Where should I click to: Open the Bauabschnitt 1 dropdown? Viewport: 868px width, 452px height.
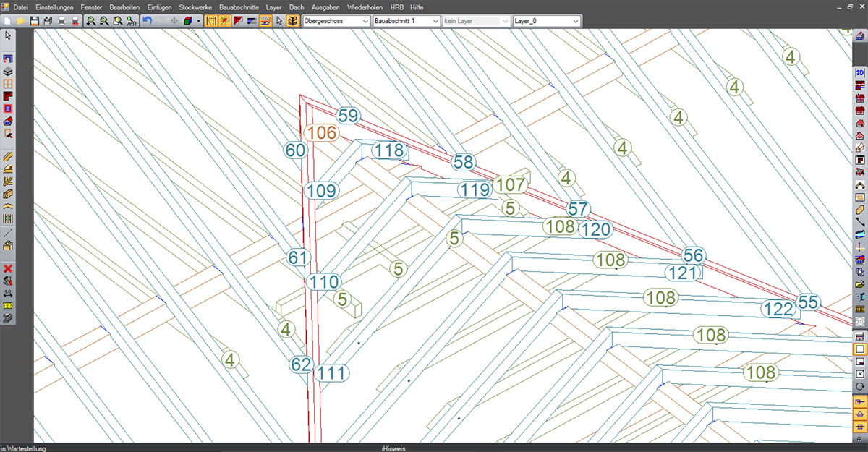click(x=406, y=21)
